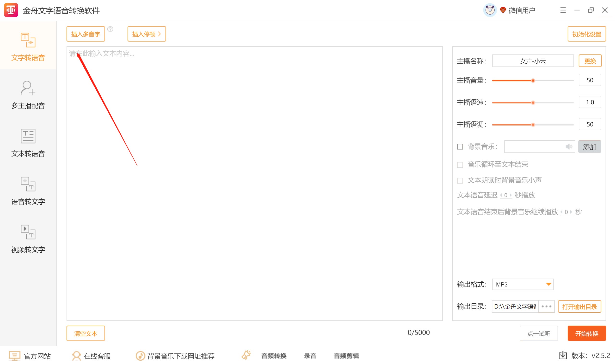Click the 插入多音字 button

click(x=86, y=34)
